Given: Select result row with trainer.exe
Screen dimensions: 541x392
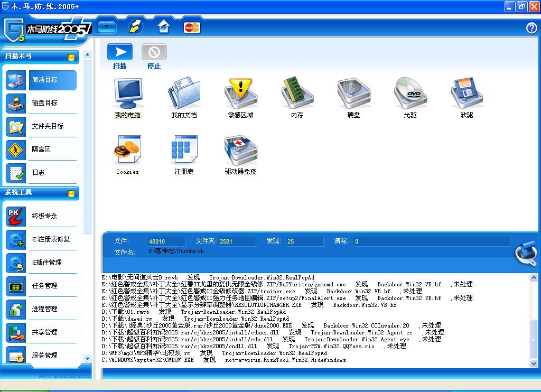Looking at the screenshot, I should 263,291.
